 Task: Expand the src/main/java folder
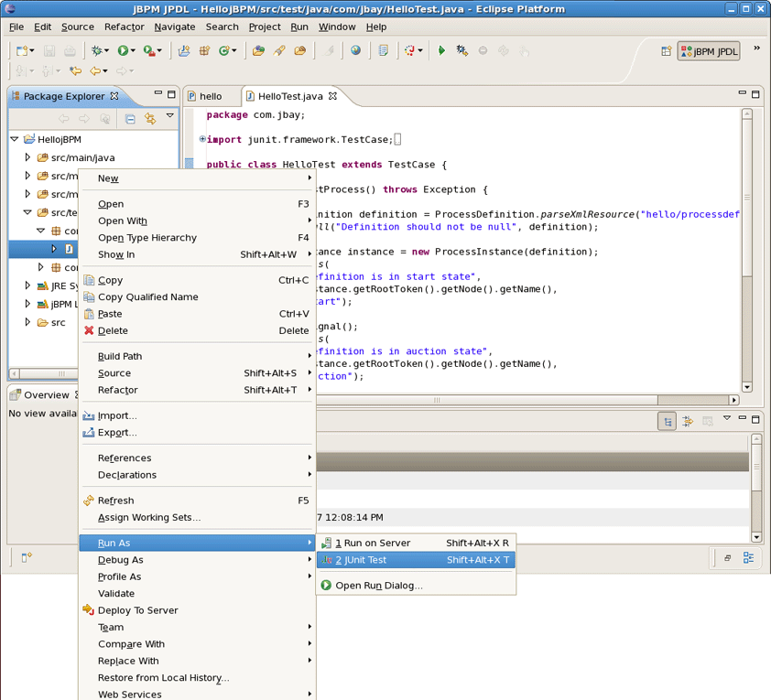[28, 158]
